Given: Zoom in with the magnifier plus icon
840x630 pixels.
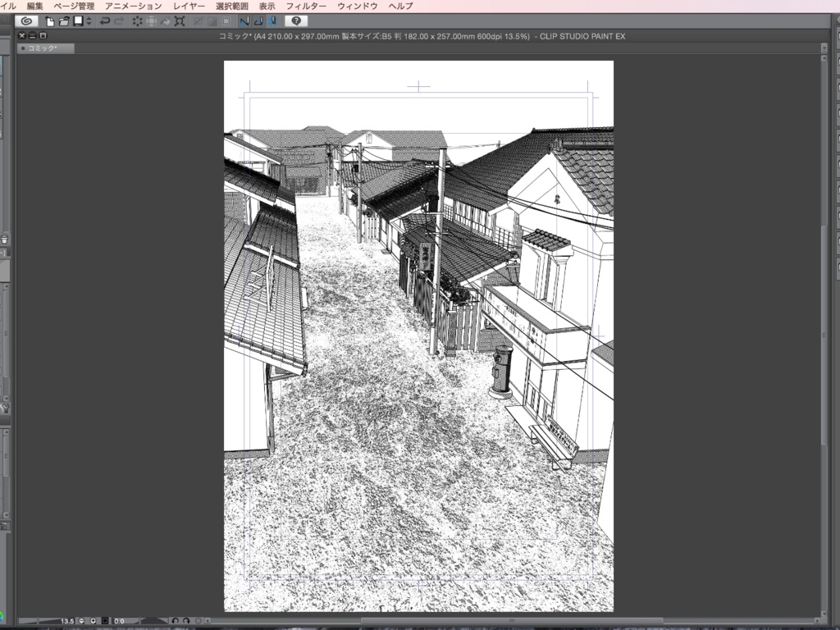Looking at the screenshot, I should point(93,619).
